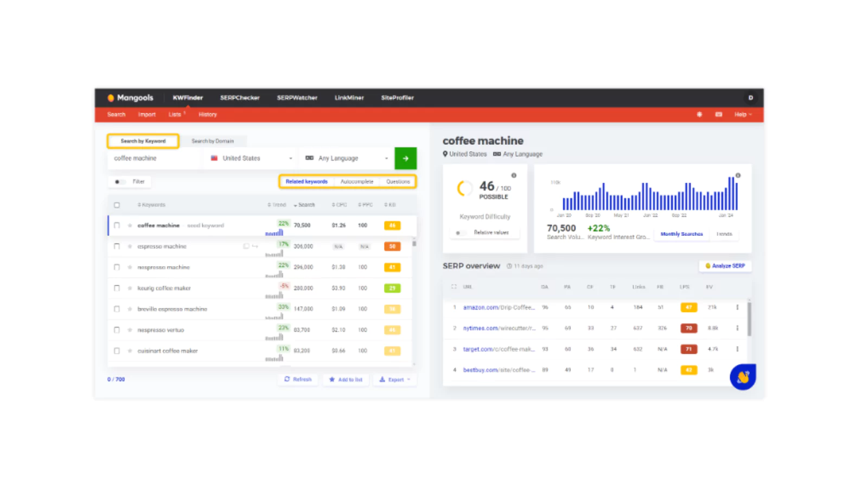This screenshot has width=868, height=488.
Task: Open the search volume chart info icon
Action: click(738, 176)
